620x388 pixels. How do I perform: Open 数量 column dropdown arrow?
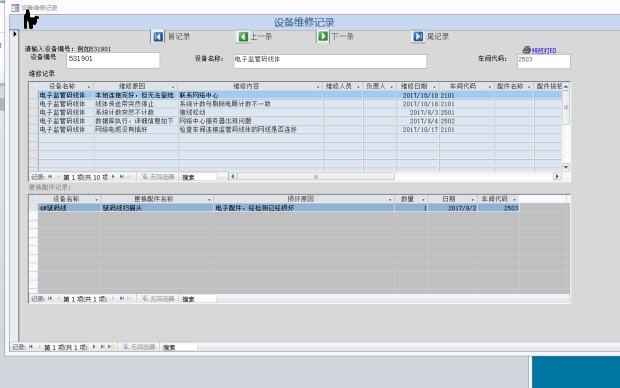point(423,199)
